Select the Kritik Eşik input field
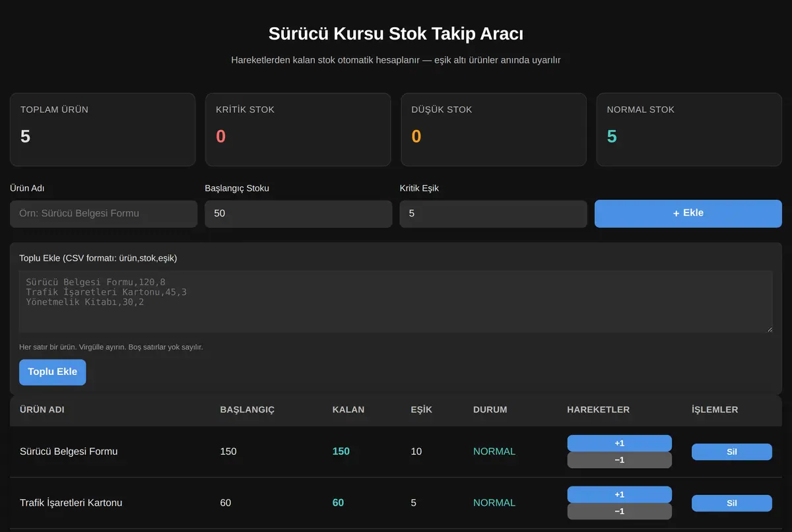792x532 pixels. pyautogui.click(x=493, y=214)
